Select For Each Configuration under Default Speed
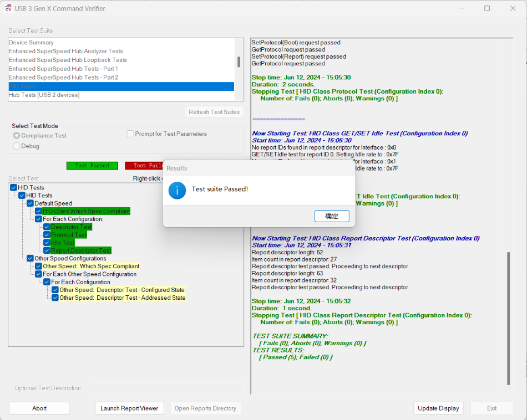 click(x=73, y=219)
